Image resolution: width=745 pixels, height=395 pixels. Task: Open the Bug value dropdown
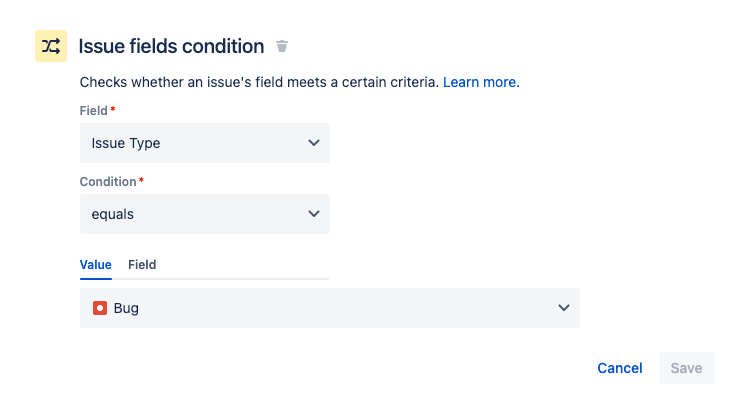(330, 308)
